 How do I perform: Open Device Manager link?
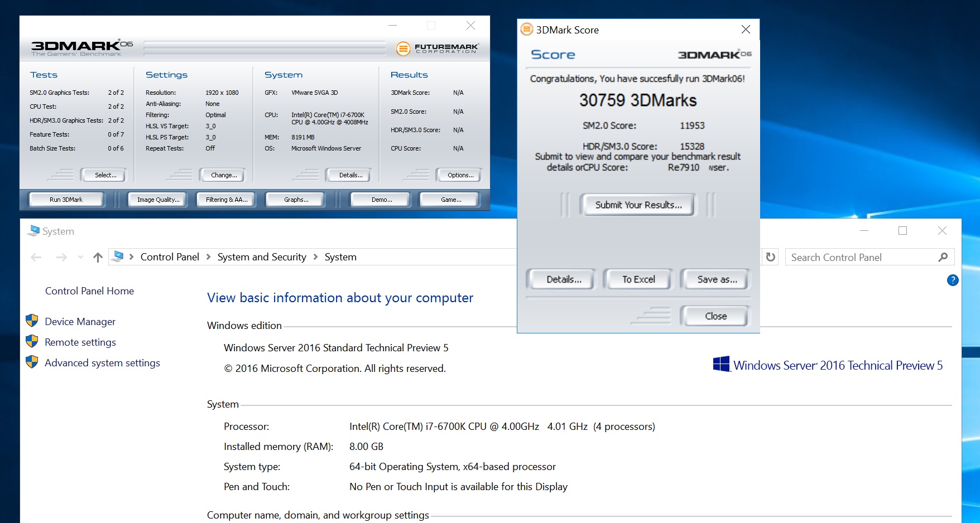tap(80, 322)
